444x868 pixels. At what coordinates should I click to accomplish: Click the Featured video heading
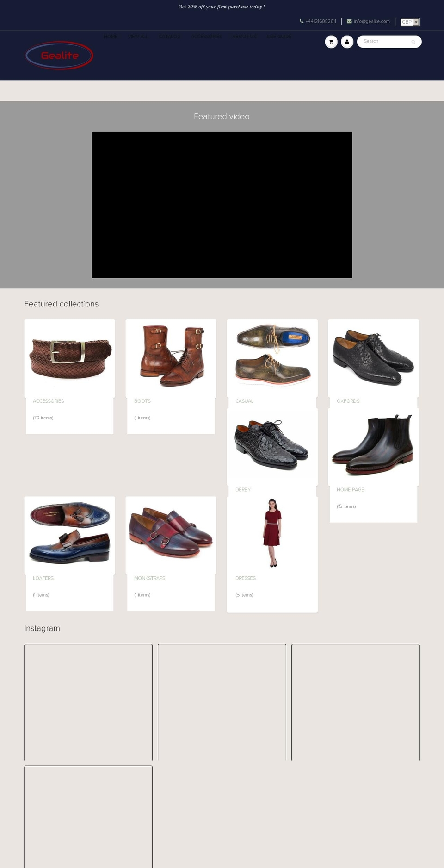(x=222, y=117)
